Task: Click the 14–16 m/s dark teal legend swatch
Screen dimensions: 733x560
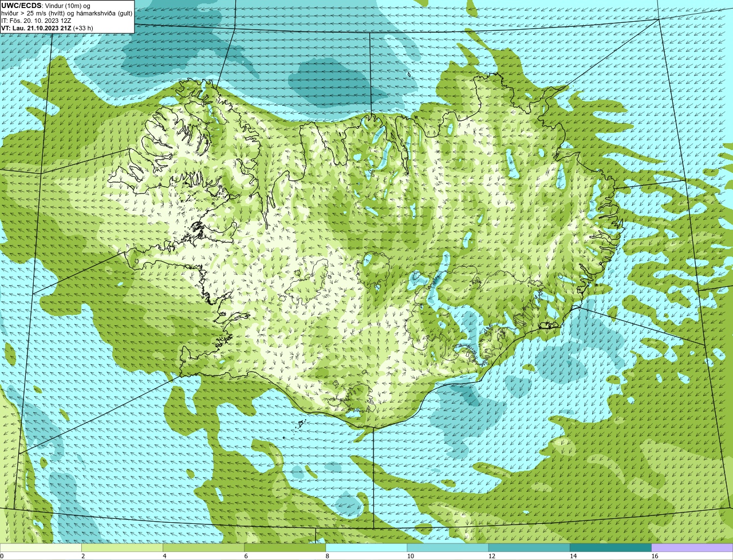Action: coord(610,547)
